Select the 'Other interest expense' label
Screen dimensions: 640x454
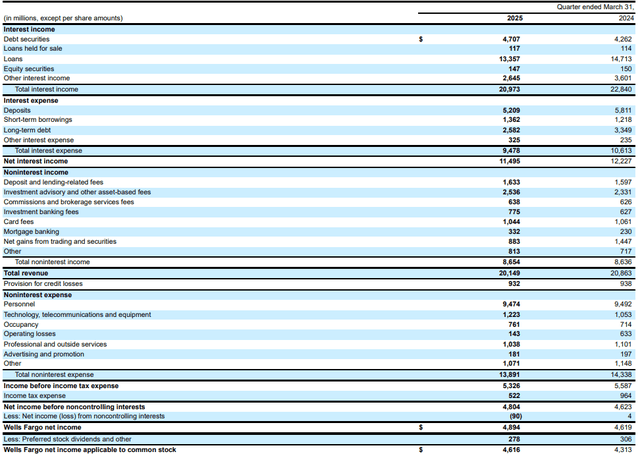click(x=39, y=140)
